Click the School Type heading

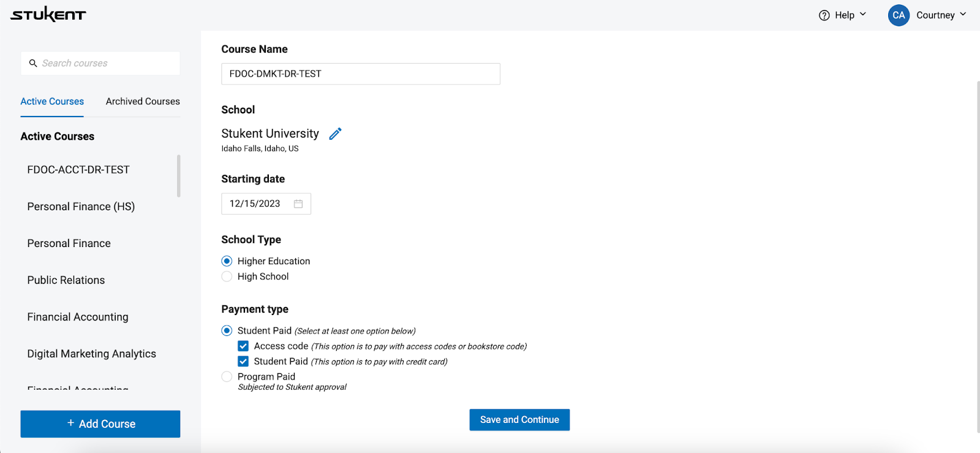251,240
